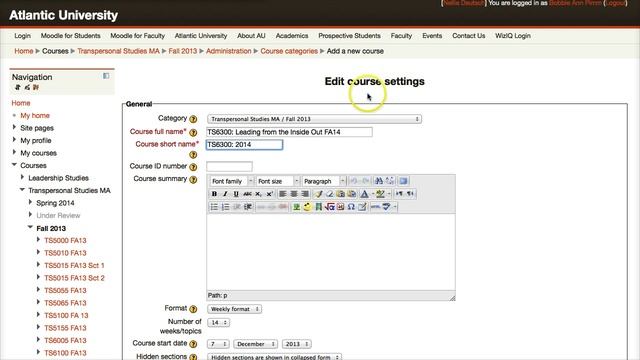
Task: Open the Login menu item
Action: tap(22, 36)
